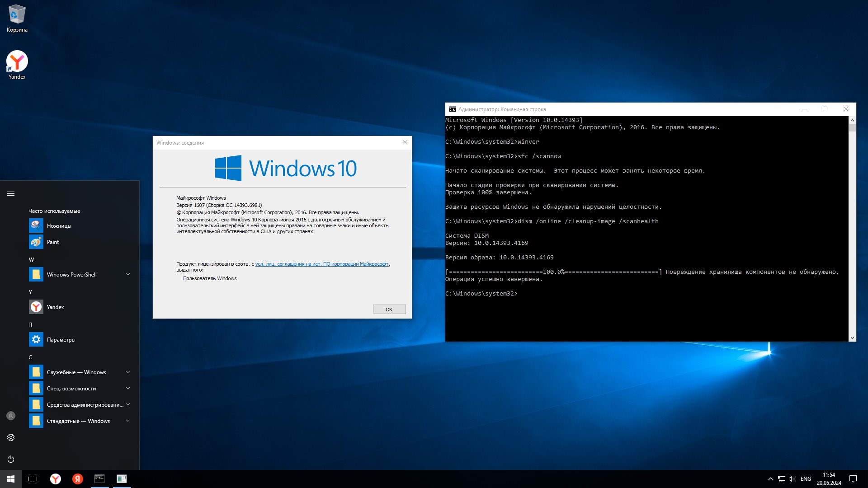
Task: Open Параметры (Settings) in Start list
Action: (61, 339)
